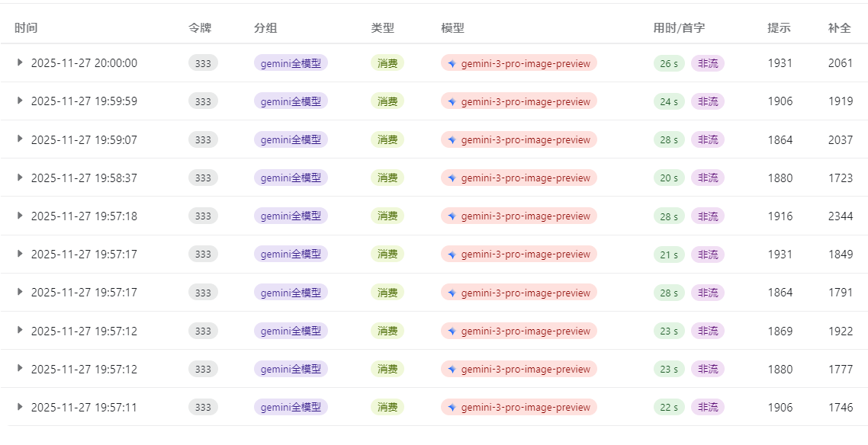This screenshot has height=445, width=868.
Task: Expand the 2025-11-27 19:59:59 log row
Action: (20, 101)
